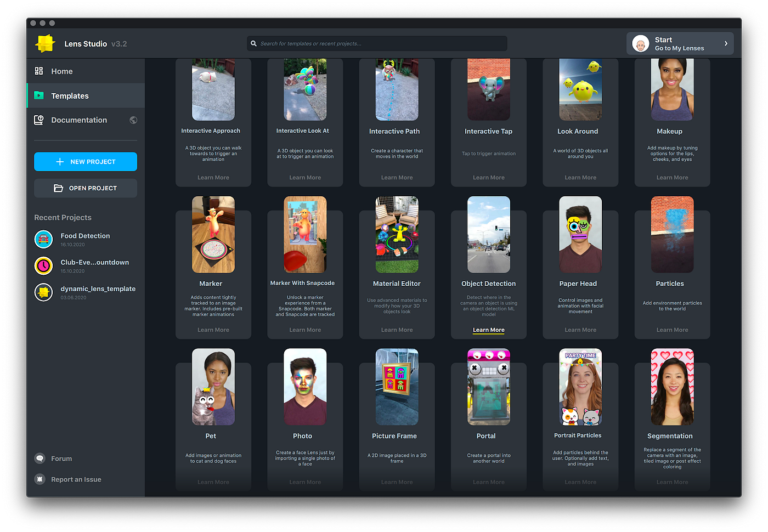The width and height of the screenshot is (768, 532).
Task: Click the Club-Eve countdown clock icon
Action: 43,265
